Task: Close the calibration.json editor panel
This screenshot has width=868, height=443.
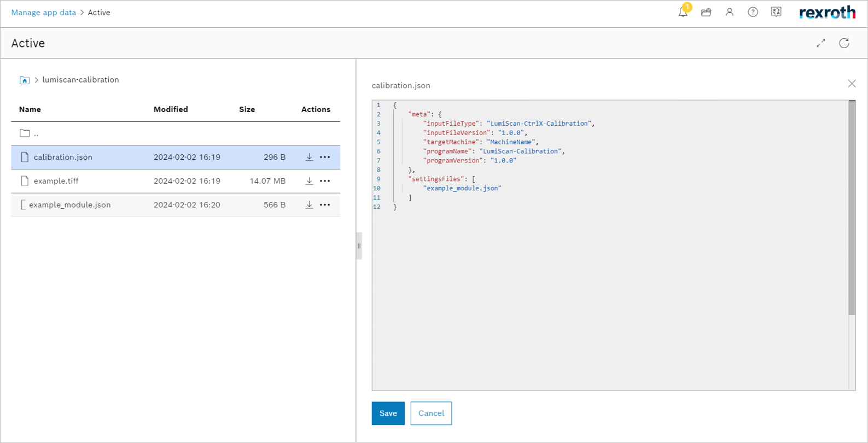Action: point(852,84)
